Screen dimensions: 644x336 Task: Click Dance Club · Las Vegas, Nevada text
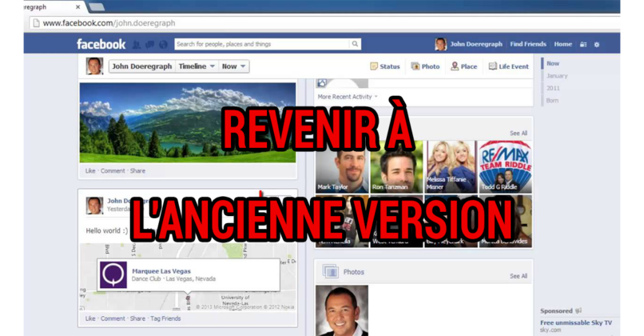click(173, 279)
